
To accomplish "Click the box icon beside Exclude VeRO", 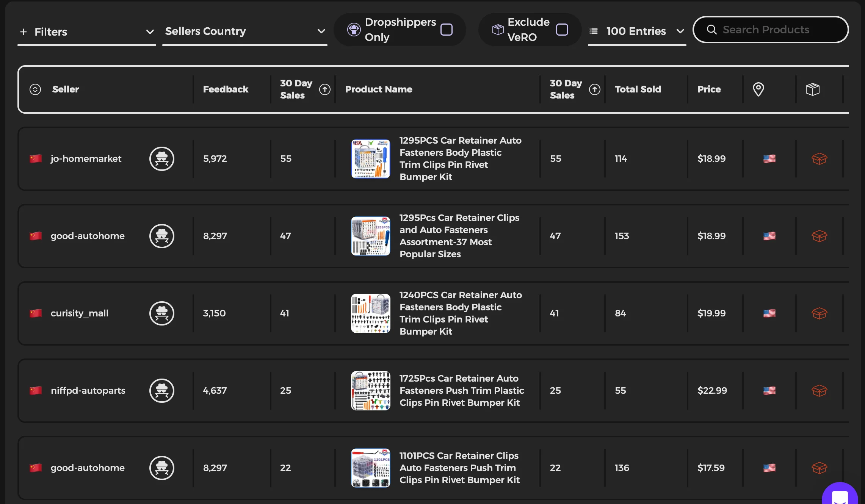I will (498, 30).
